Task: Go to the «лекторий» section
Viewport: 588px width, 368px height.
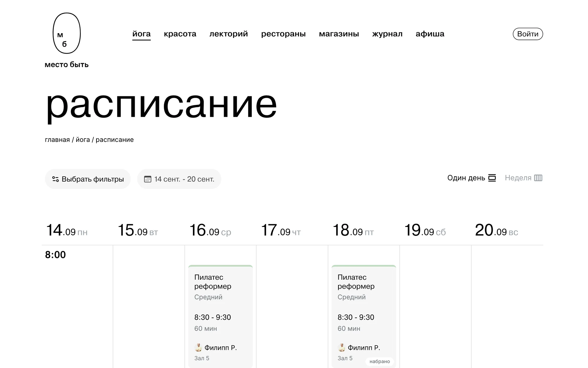Action: point(229,34)
